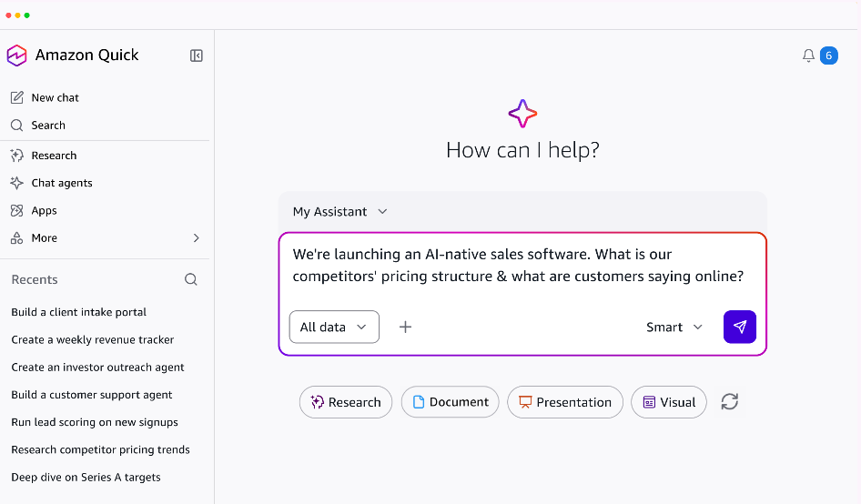This screenshot has width=861, height=504.
Task: Click the Chat agents sparkle icon
Action: coord(17,183)
